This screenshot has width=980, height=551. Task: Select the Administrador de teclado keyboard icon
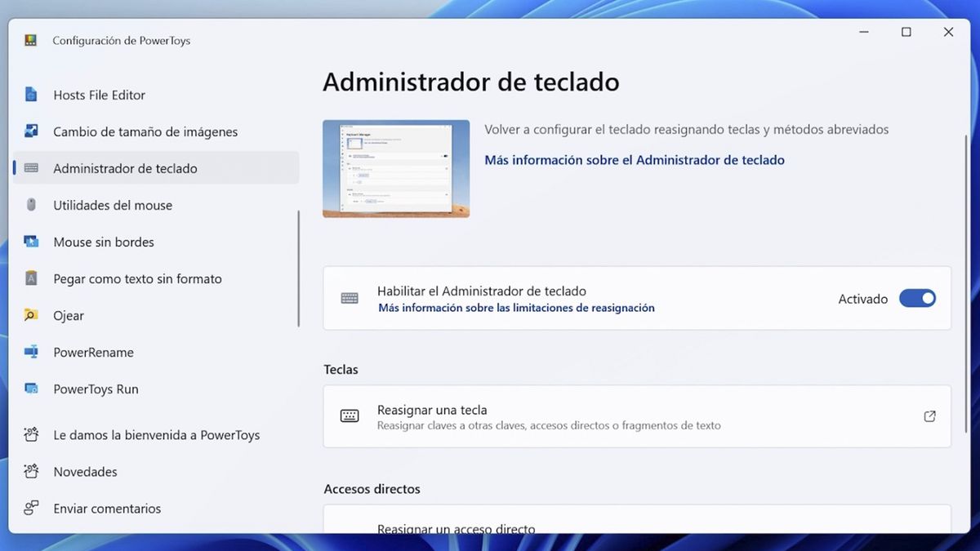(33, 168)
